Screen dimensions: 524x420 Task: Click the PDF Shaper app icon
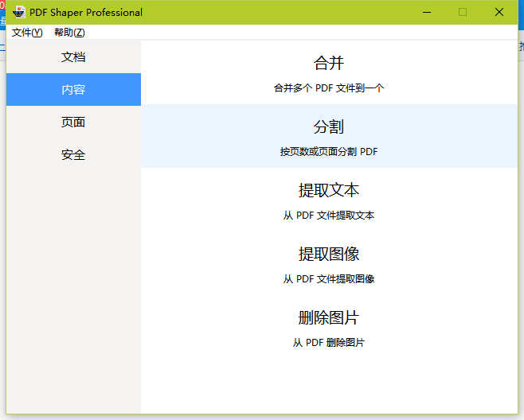point(19,13)
